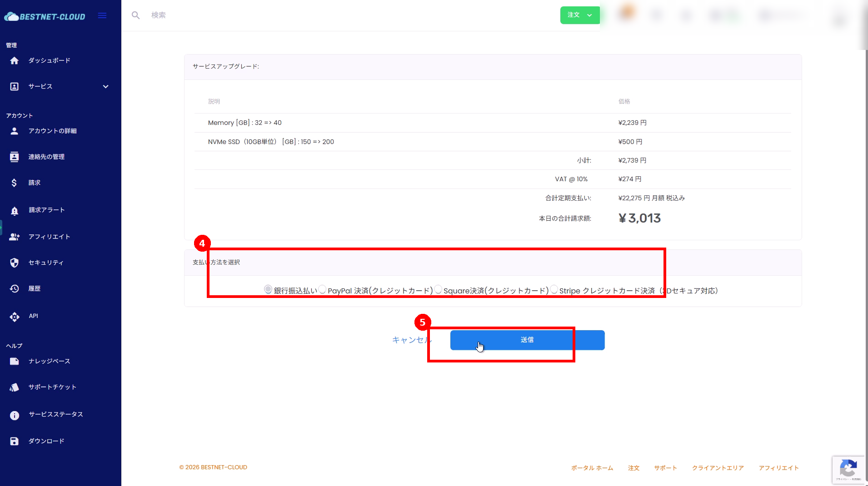
Task: Toggle the sidebar hamburger menu icon
Action: pos(102,16)
